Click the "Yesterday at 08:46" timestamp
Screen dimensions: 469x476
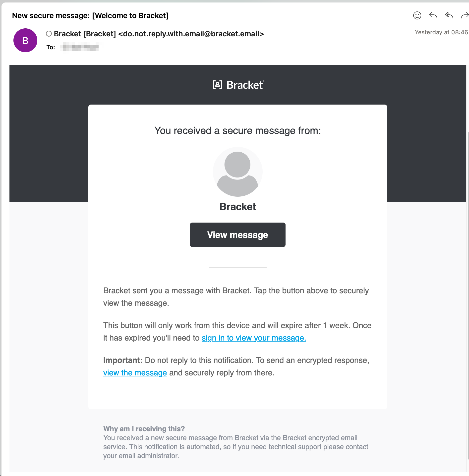441,32
